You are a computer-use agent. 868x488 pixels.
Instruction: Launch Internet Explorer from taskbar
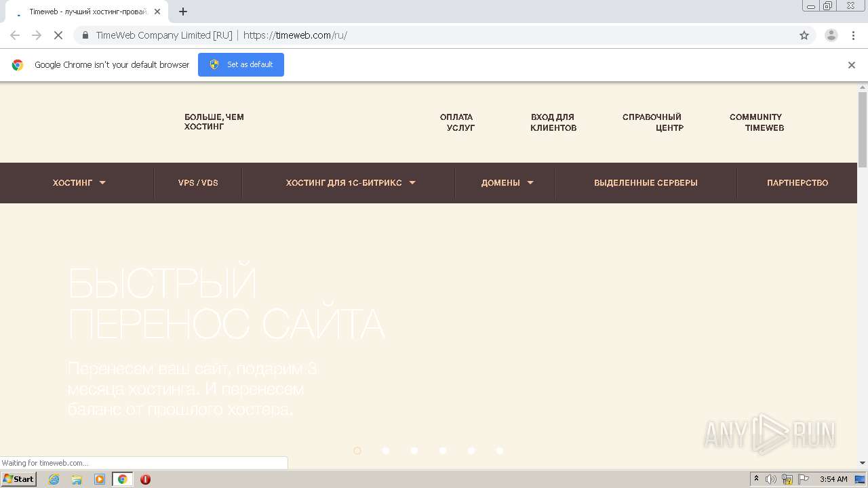[x=54, y=479]
